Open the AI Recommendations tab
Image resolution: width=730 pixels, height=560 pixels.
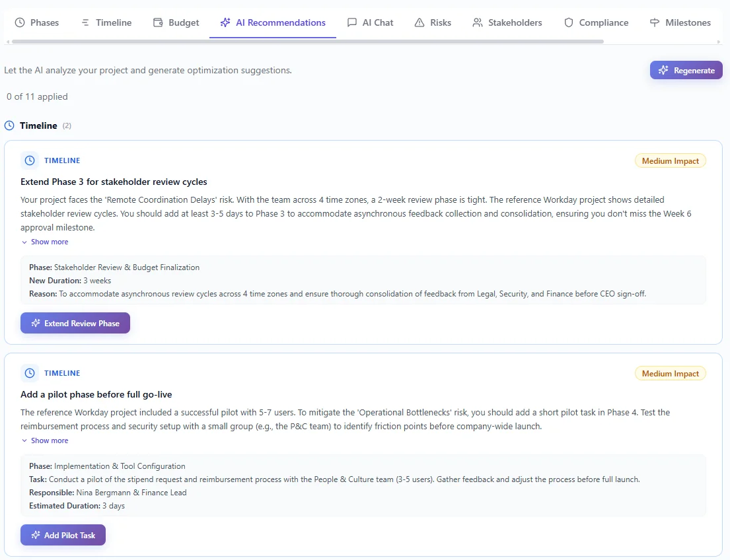(x=273, y=22)
